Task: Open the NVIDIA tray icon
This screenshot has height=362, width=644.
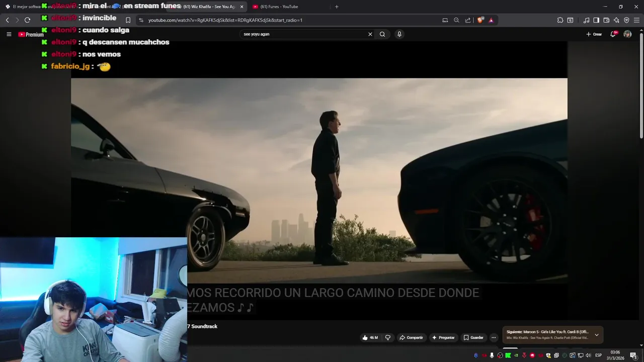Action: 516,355
